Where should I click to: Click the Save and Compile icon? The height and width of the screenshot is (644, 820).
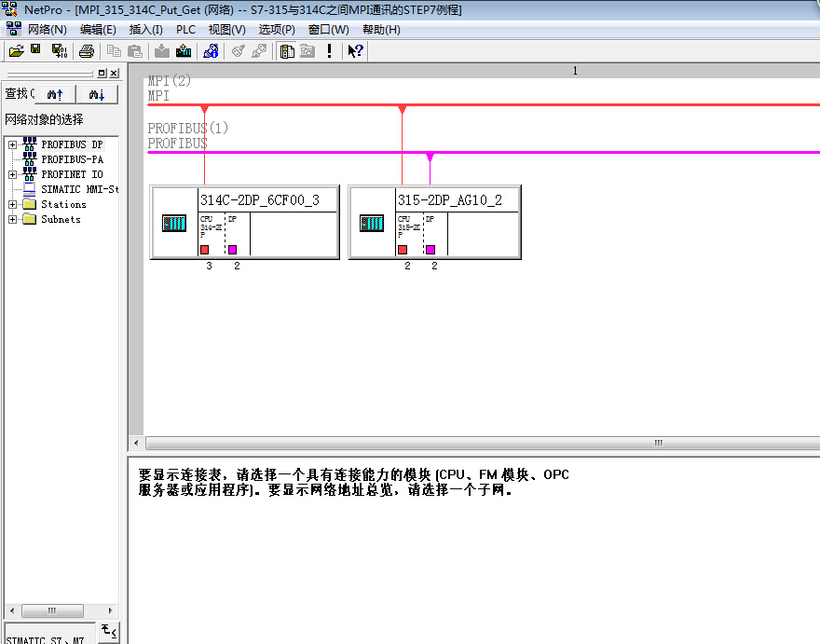point(60,50)
